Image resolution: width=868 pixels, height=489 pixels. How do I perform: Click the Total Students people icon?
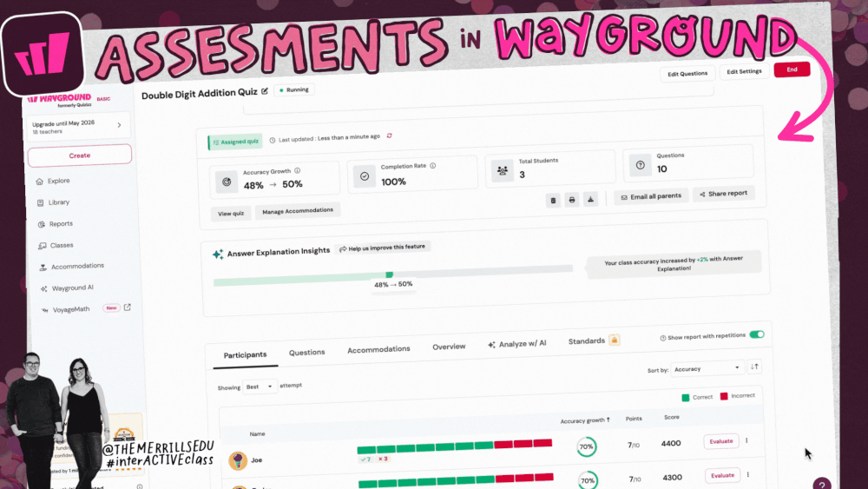click(x=502, y=170)
